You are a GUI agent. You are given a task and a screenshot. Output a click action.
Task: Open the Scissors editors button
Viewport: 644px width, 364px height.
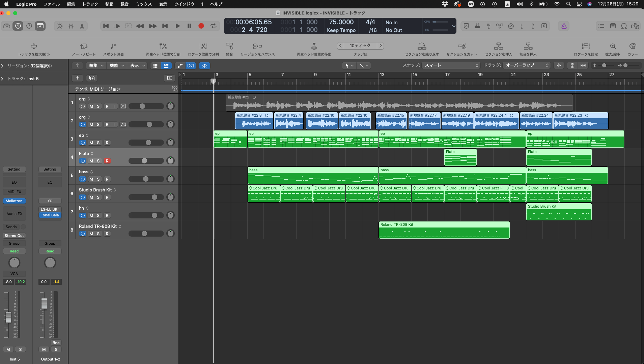tap(82, 26)
